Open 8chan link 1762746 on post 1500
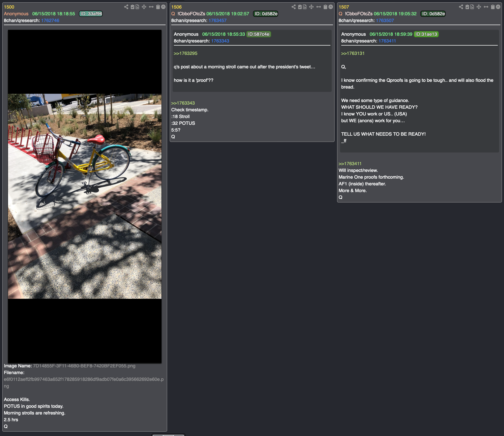The image size is (504, 436). (50, 20)
